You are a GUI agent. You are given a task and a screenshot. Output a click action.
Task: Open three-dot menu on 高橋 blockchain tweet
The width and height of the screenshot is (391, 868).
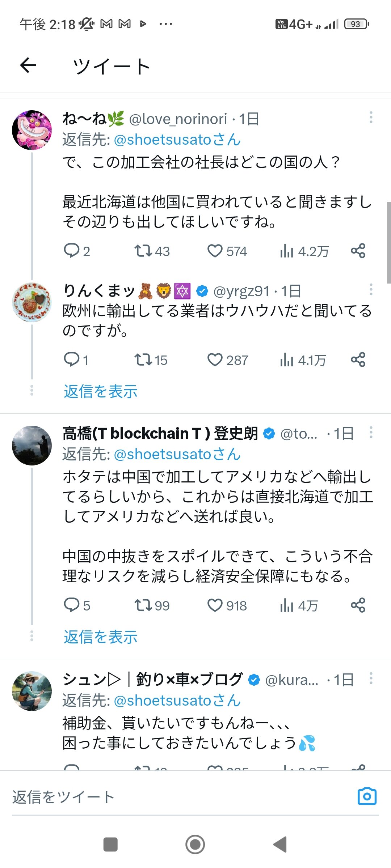tap(371, 432)
